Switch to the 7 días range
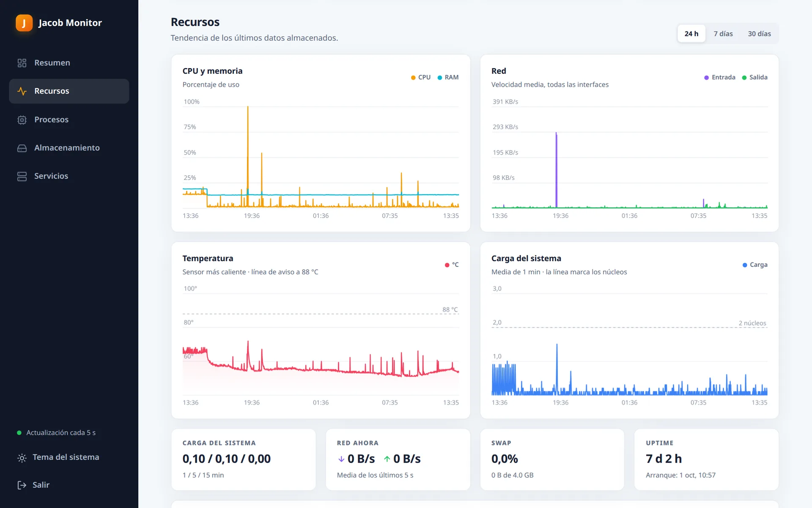 coord(723,33)
